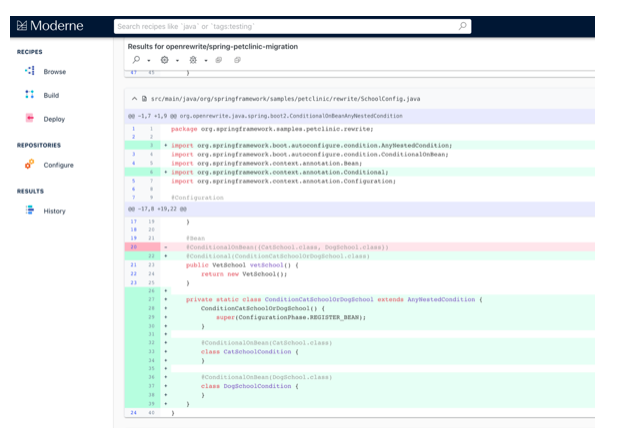The image size is (633, 446).
Task: Click the added annotation.Conditional import line
Action: [x=359, y=172]
